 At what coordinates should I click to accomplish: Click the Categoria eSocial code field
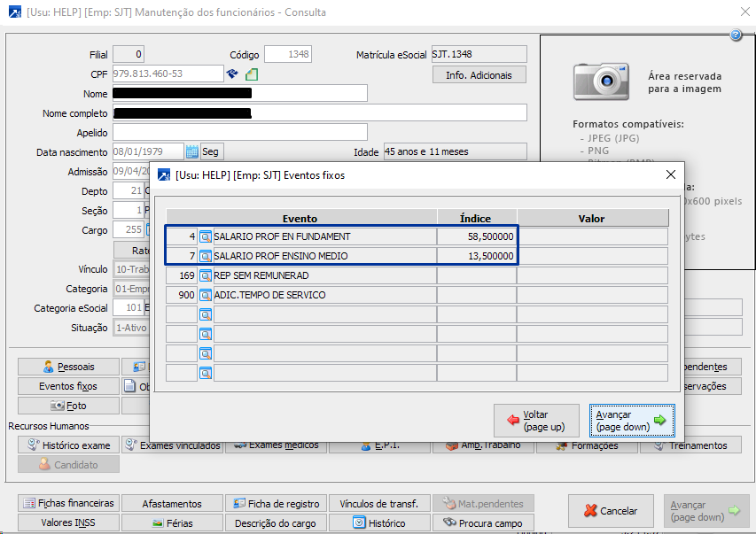coord(129,307)
